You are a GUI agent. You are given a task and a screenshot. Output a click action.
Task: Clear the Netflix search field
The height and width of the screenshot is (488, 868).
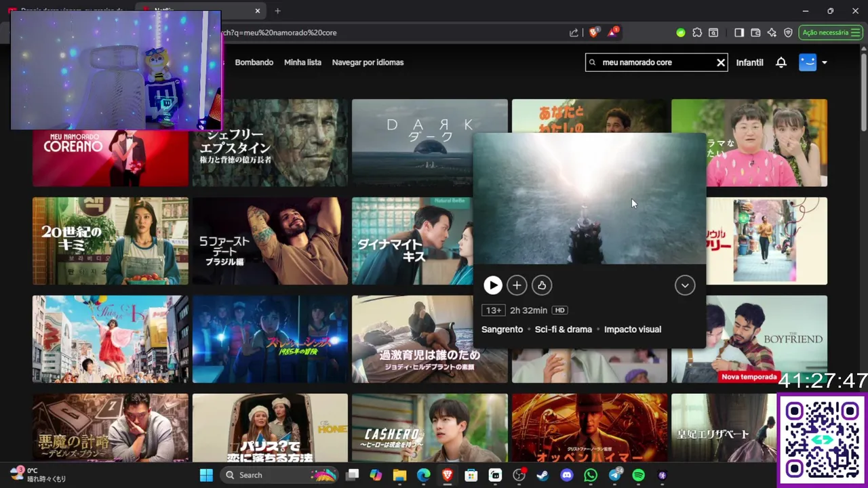pyautogui.click(x=721, y=62)
